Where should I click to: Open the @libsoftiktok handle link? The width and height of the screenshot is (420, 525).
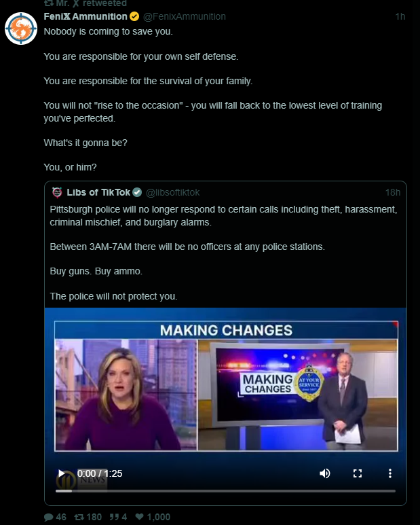click(x=172, y=192)
